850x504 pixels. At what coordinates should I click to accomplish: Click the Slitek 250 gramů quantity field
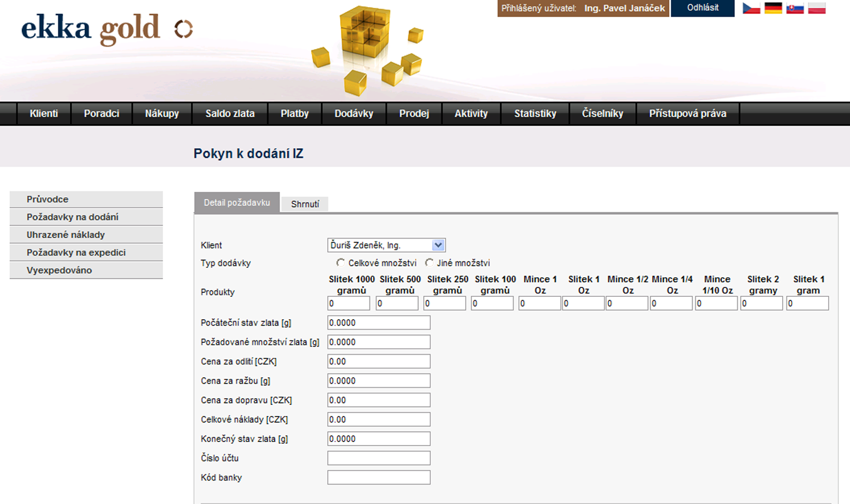(445, 303)
